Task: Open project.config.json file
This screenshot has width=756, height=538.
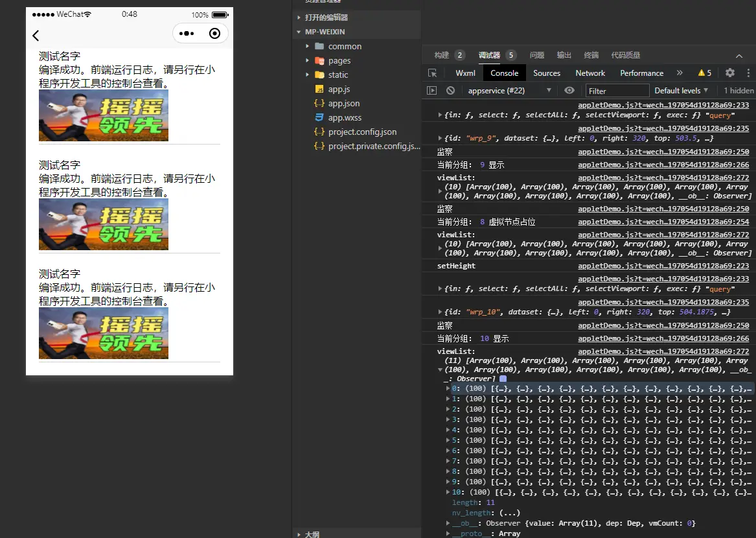Action: tap(362, 132)
